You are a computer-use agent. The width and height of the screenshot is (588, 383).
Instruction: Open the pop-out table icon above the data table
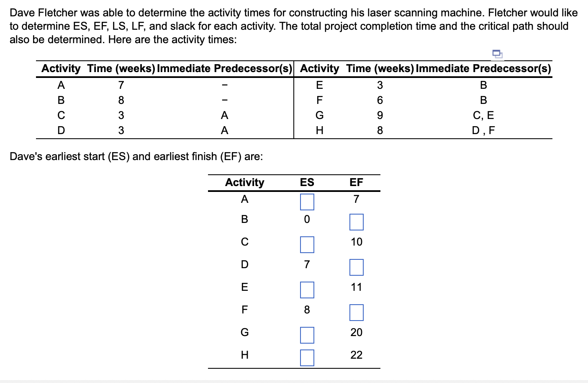(x=497, y=54)
